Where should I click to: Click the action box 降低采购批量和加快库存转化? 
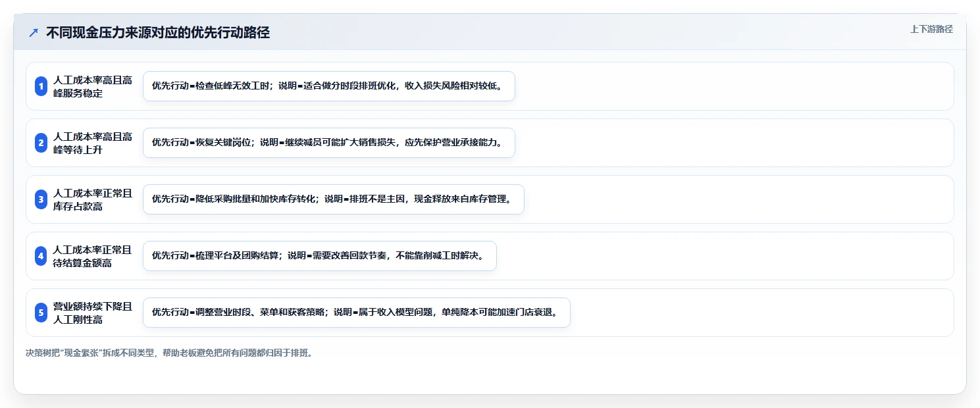pyautogui.click(x=334, y=199)
